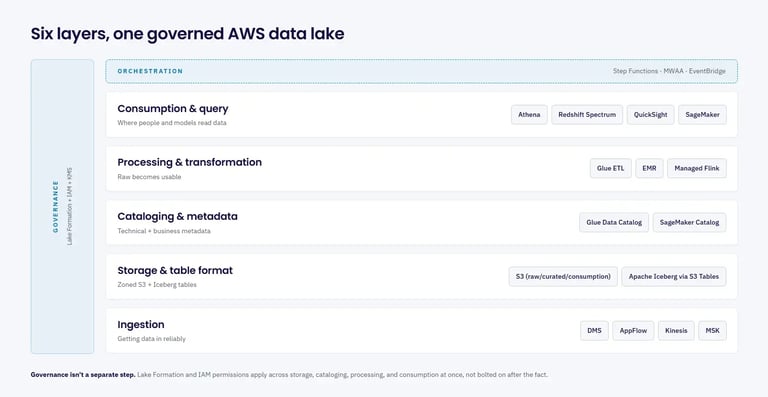Select the S3 (raw/curated/consumption) chip
This screenshot has height=397, width=768.
[x=563, y=277]
